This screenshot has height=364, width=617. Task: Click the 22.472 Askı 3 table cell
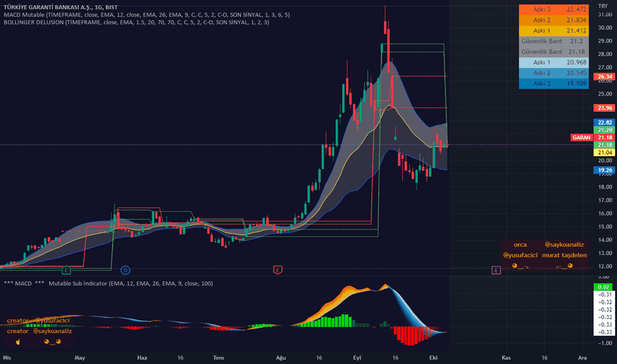(x=577, y=9)
